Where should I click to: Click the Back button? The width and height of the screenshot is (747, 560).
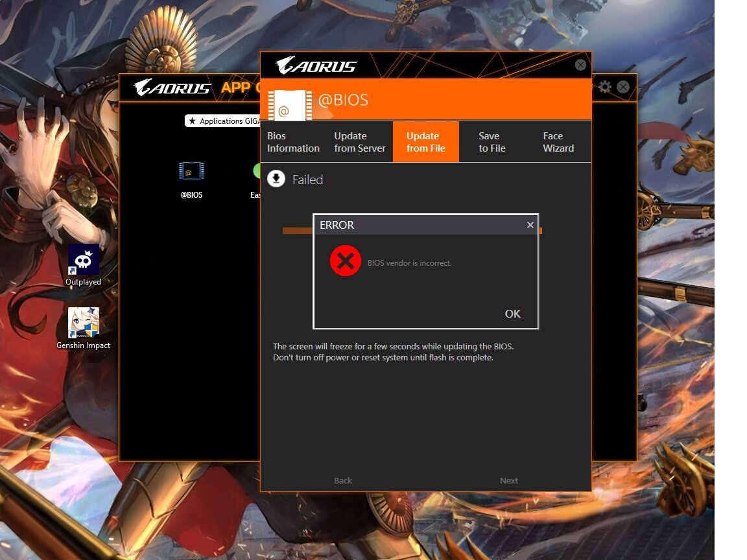tap(343, 480)
